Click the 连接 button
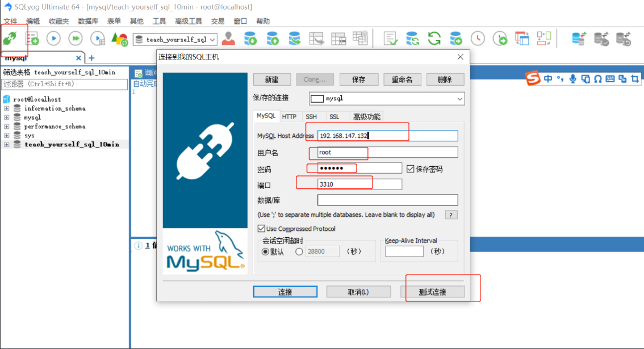The width and height of the screenshot is (644, 349). [285, 292]
